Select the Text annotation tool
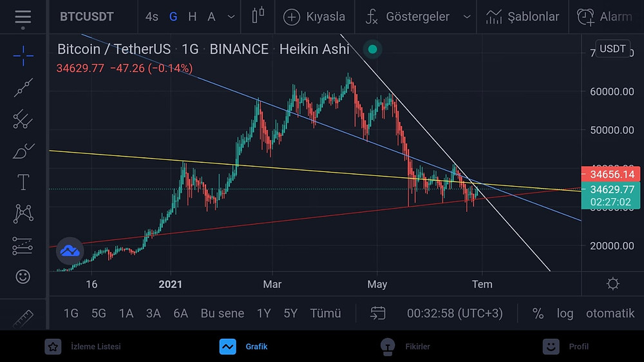 click(x=23, y=182)
